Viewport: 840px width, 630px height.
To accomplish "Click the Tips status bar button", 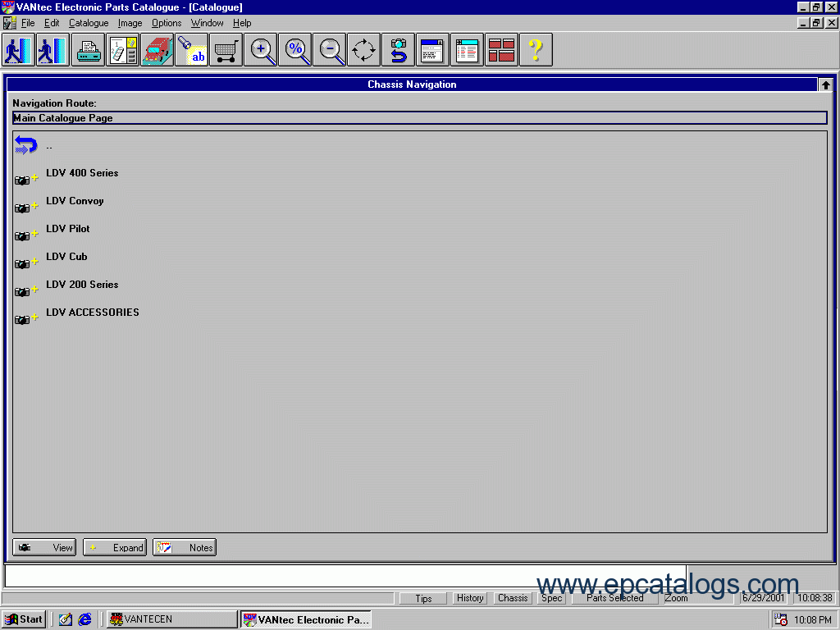I will tap(423, 598).
